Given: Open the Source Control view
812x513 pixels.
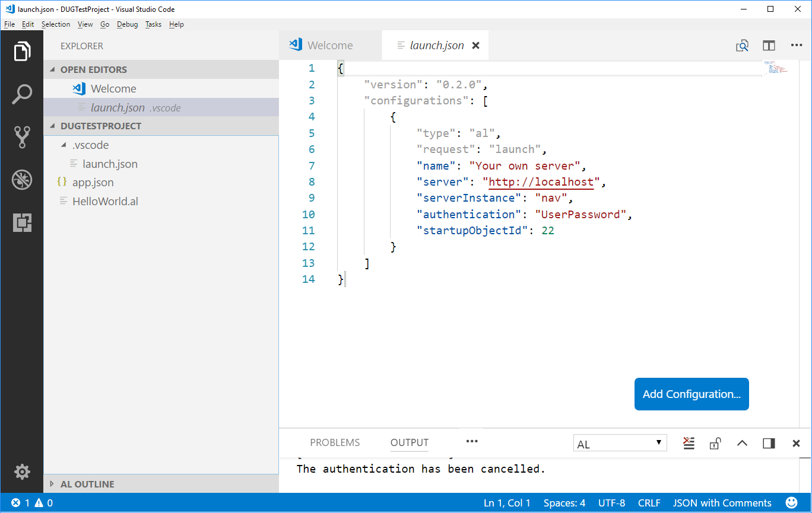Looking at the screenshot, I should click(x=22, y=136).
